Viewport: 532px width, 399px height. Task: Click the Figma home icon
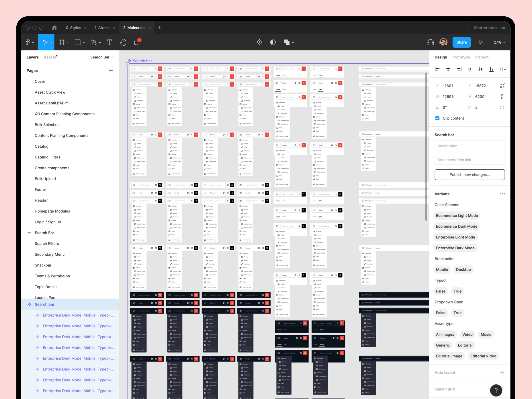(54, 28)
